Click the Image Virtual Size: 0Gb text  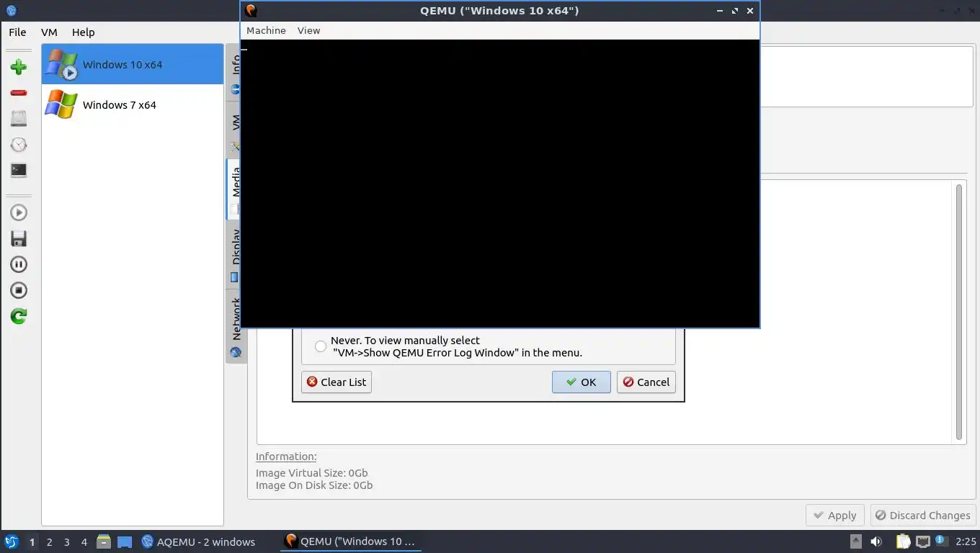312,473
